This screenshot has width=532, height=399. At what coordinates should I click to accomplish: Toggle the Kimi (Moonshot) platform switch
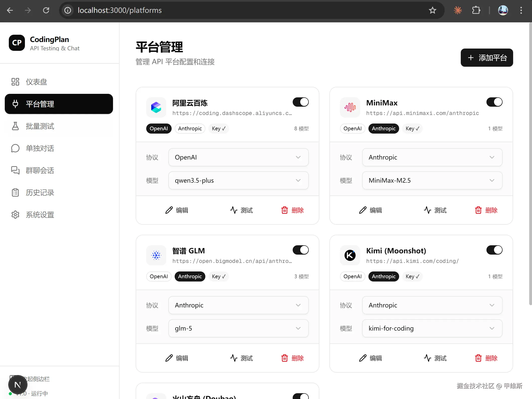[x=494, y=250]
